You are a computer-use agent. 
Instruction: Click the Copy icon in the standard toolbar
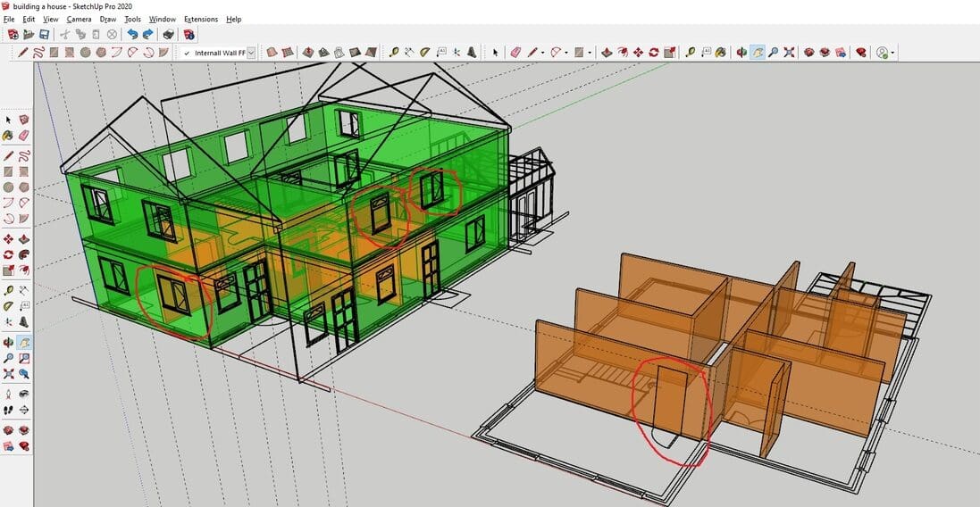tap(80, 34)
